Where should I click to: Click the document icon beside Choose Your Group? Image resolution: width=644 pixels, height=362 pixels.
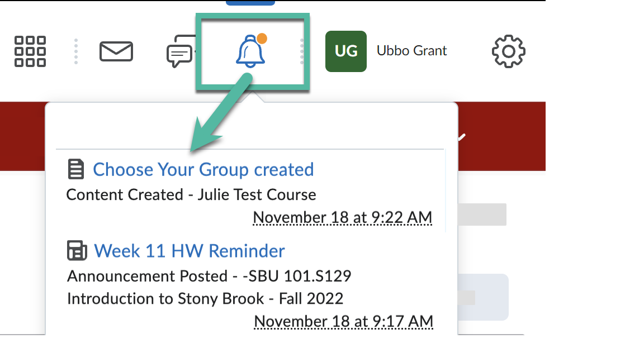coord(76,169)
